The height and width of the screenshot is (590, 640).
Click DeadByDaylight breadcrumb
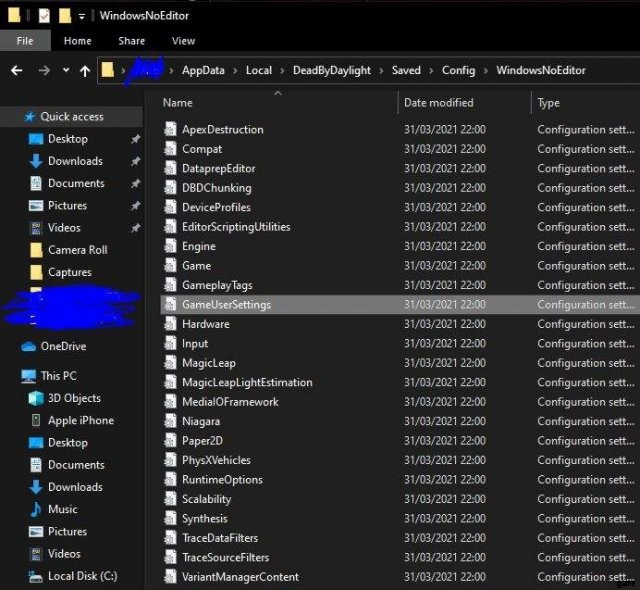[x=332, y=70]
